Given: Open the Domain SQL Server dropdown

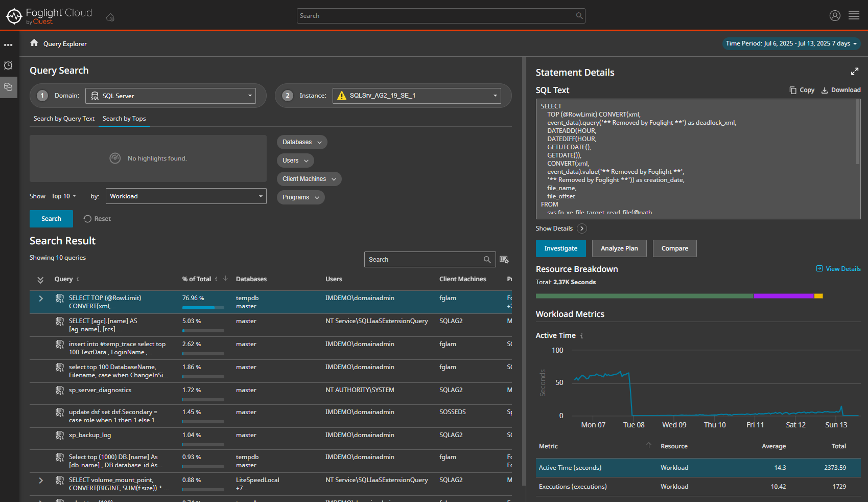Looking at the screenshot, I should (x=171, y=96).
